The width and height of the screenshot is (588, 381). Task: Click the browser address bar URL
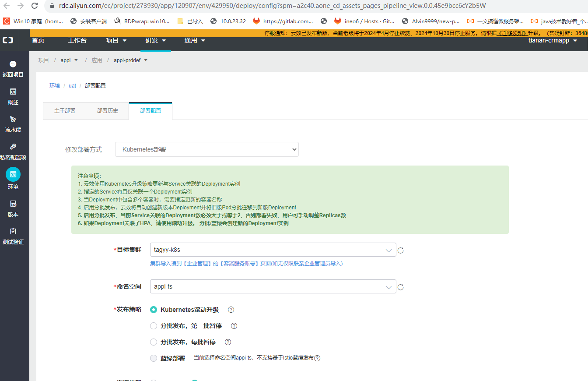272,6
